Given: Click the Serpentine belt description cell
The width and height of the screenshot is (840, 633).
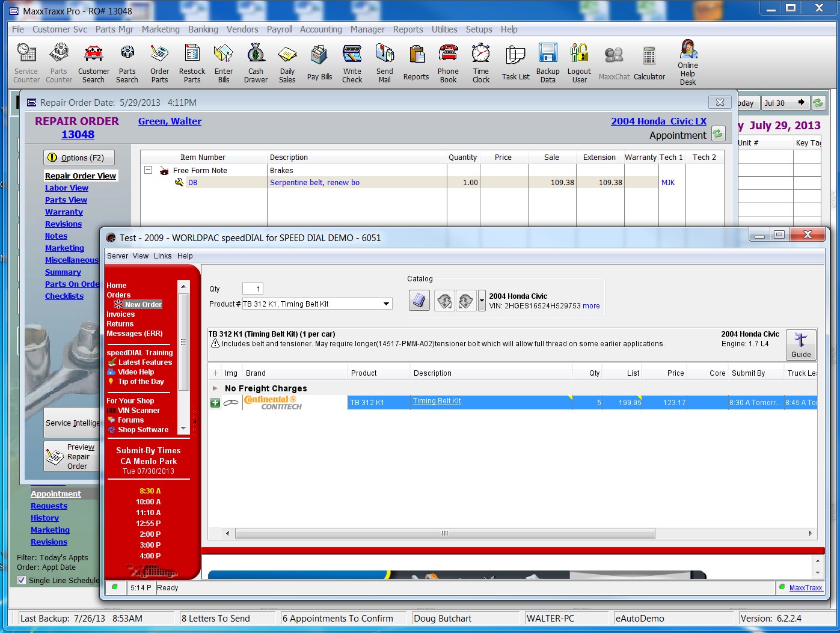Looking at the screenshot, I should 357,183.
